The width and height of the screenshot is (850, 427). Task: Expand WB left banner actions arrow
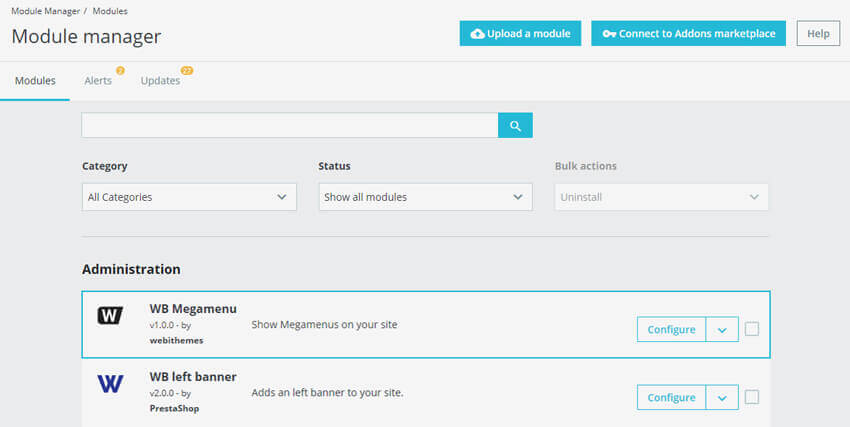[x=722, y=397]
